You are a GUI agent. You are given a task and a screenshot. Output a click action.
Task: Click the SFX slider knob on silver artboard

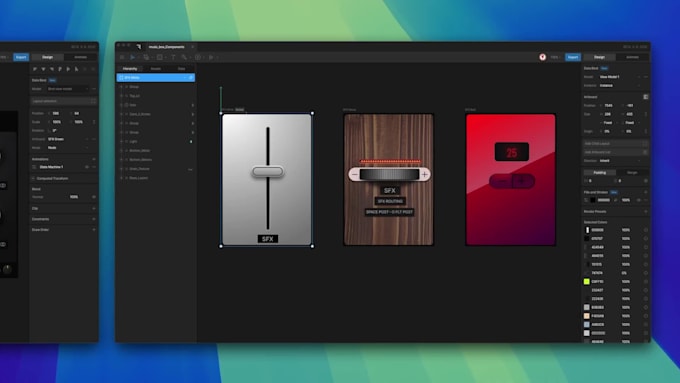click(268, 172)
